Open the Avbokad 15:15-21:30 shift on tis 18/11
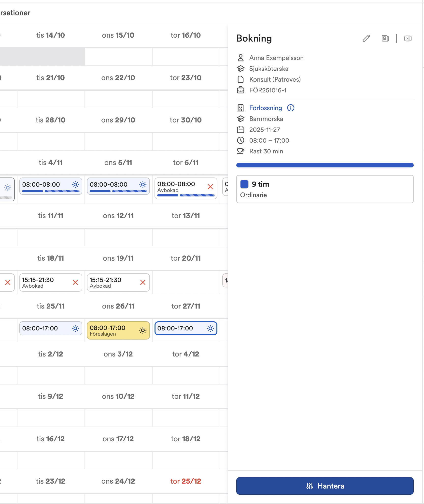This screenshot has height=504, width=424. pos(51,282)
